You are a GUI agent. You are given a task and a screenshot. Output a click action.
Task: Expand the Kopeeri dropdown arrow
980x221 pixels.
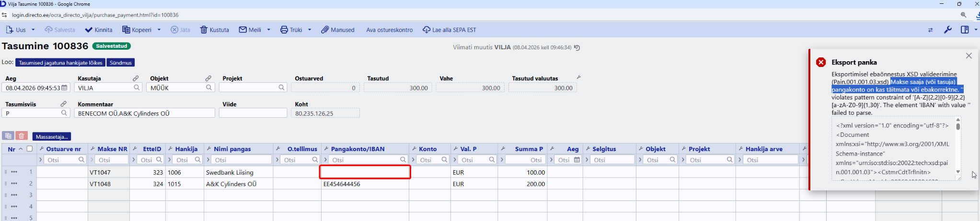pos(159,30)
